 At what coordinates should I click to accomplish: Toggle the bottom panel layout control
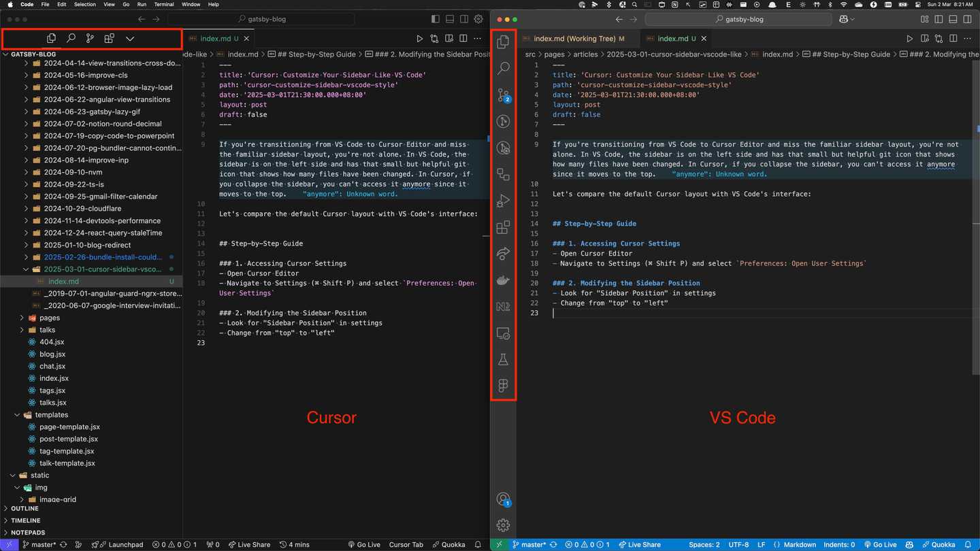click(953, 19)
